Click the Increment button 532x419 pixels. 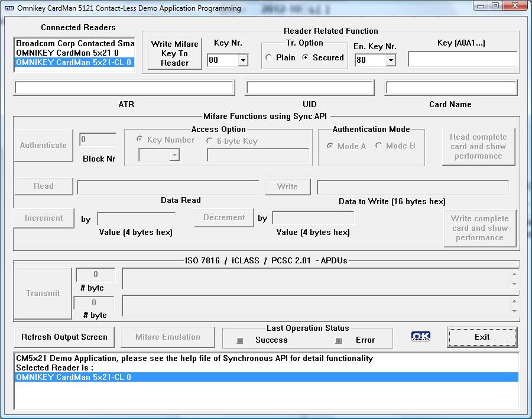pyautogui.click(x=44, y=218)
